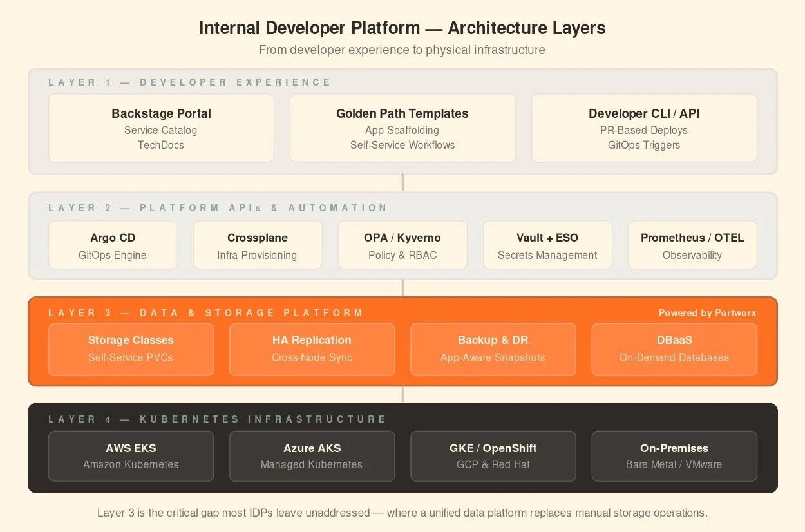Click the Backstage Portal card
Viewport: 805px width, 532px height.
coord(161,128)
